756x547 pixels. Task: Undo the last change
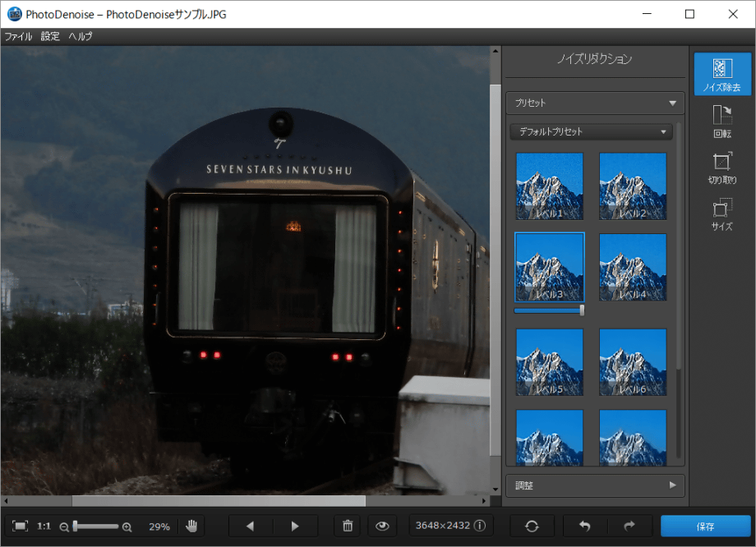585,526
